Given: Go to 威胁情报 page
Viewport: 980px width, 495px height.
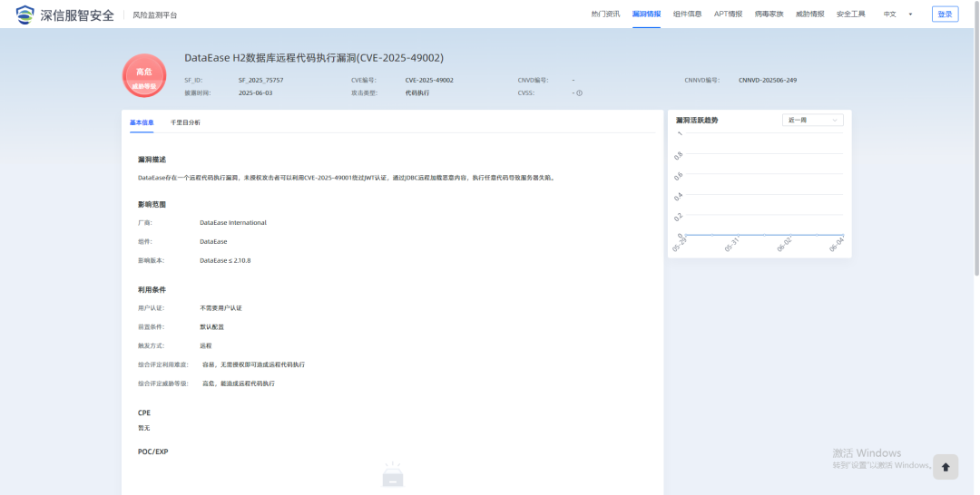Looking at the screenshot, I should [810, 15].
